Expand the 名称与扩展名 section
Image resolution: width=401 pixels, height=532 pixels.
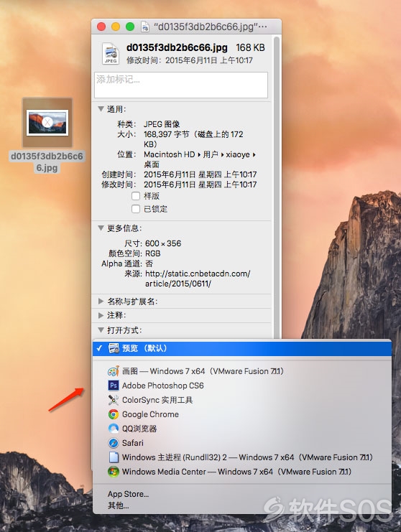101,301
